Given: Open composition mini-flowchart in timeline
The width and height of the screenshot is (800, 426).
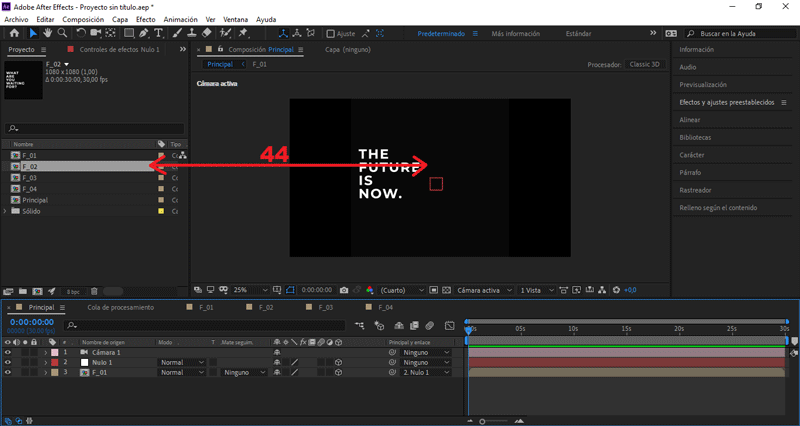Looking at the screenshot, I should click(x=360, y=325).
